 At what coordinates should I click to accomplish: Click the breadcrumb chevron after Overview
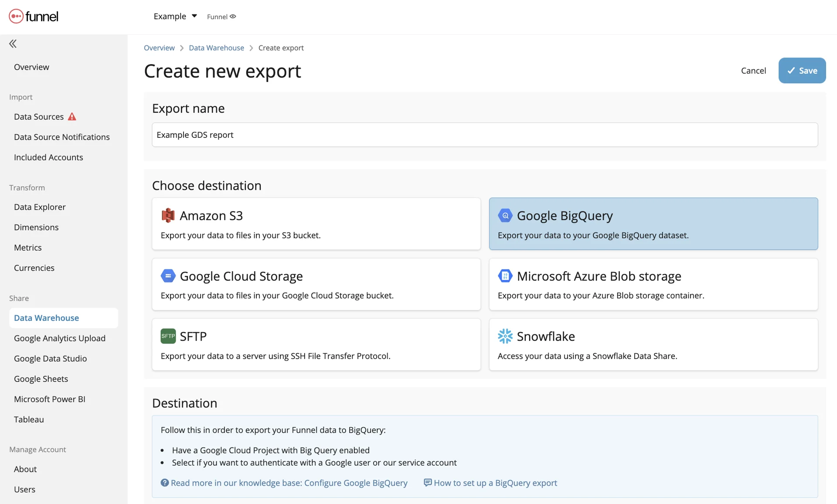(x=182, y=48)
